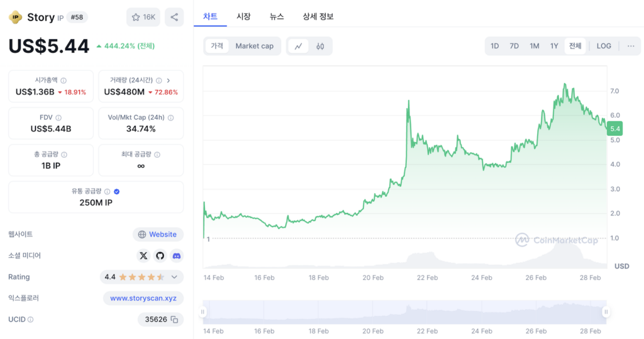Image resolution: width=644 pixels, height=339 pixels.
Task: Copy the UCID 35626 value
Action: 175,320
